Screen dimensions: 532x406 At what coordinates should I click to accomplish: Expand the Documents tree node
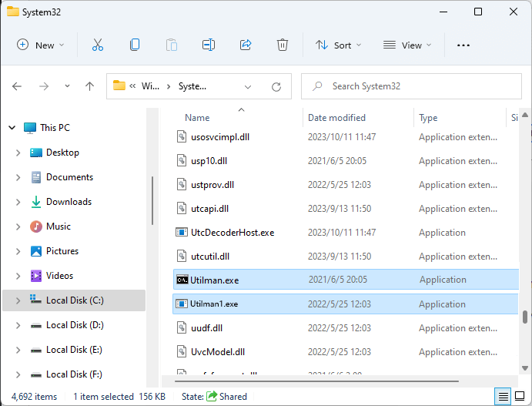[18, 177]
